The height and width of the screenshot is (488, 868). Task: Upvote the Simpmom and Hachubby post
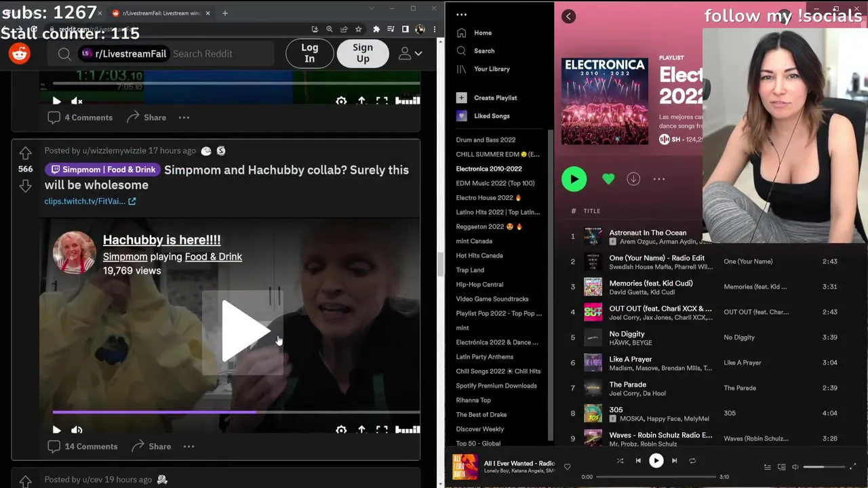(x=25, y=153)
